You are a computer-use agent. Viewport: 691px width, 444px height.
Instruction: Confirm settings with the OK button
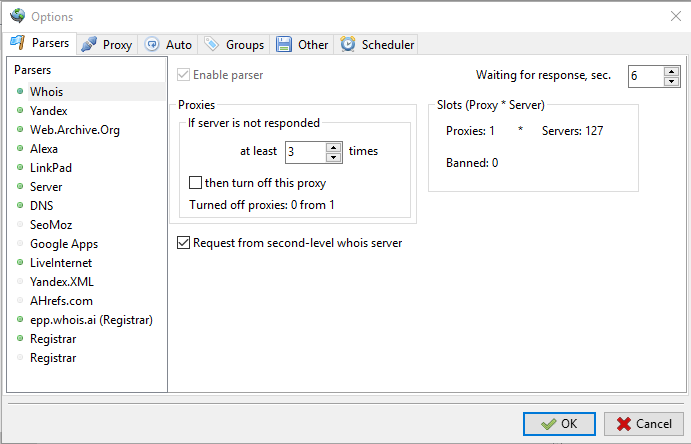click(x=559, y=424)
